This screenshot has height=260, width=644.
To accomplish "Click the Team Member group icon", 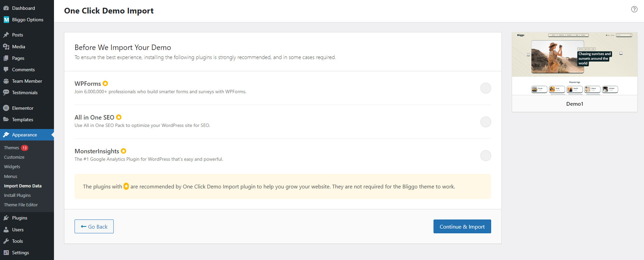I will coord(6,81).
